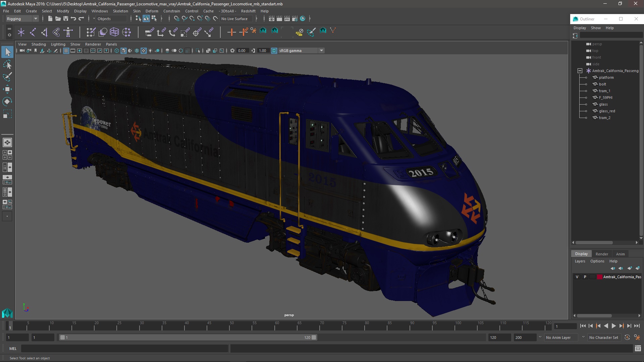
Task: Toggle viewport grid display
Action: [x=66, y=51]
